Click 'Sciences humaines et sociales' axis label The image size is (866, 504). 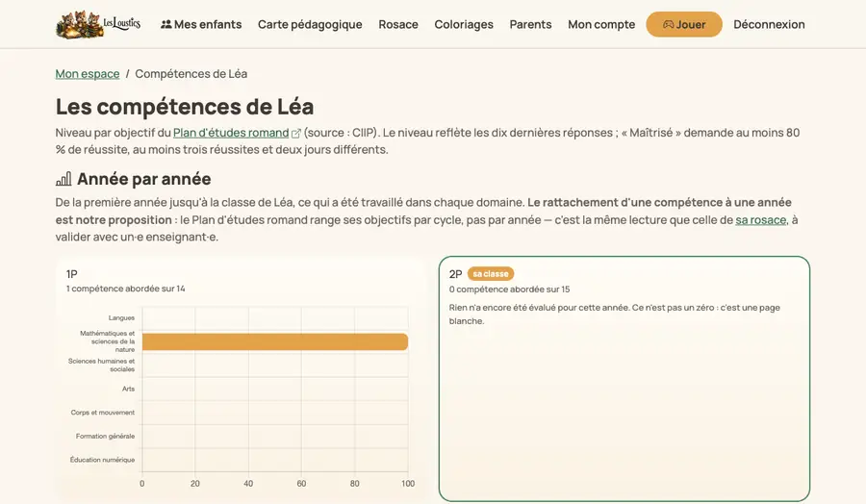point(102,365)
